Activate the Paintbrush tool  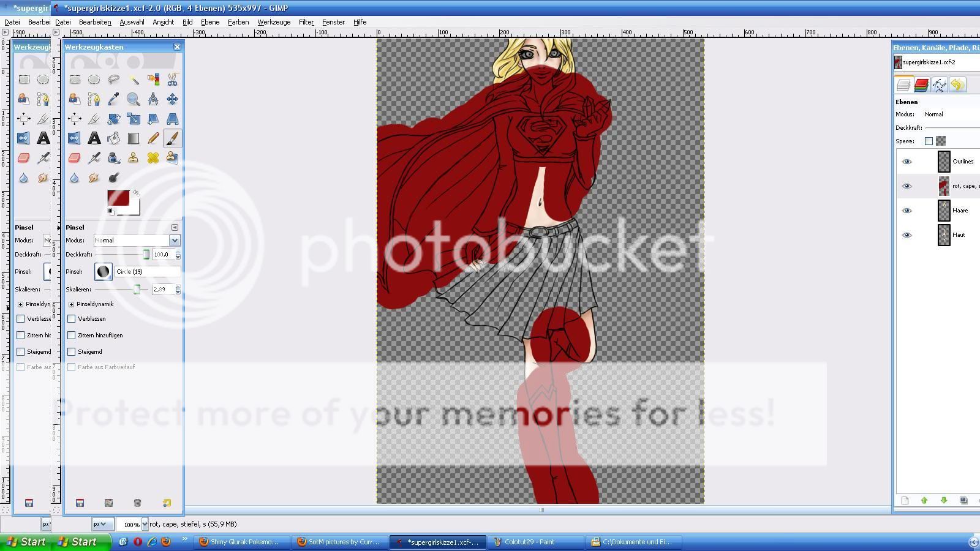click(172, 138)
